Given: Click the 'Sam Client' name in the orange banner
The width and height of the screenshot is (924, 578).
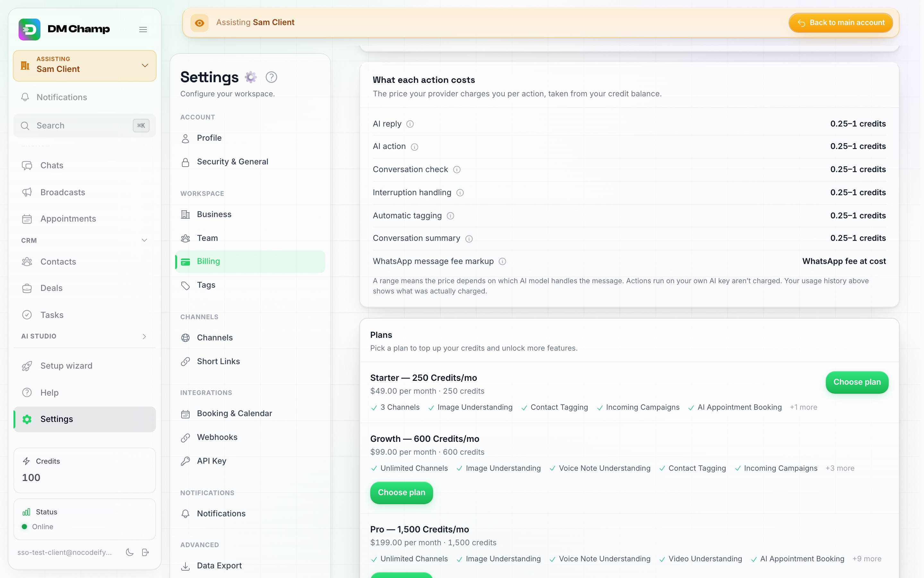Looking at the screenshot, I should (273, 22).
